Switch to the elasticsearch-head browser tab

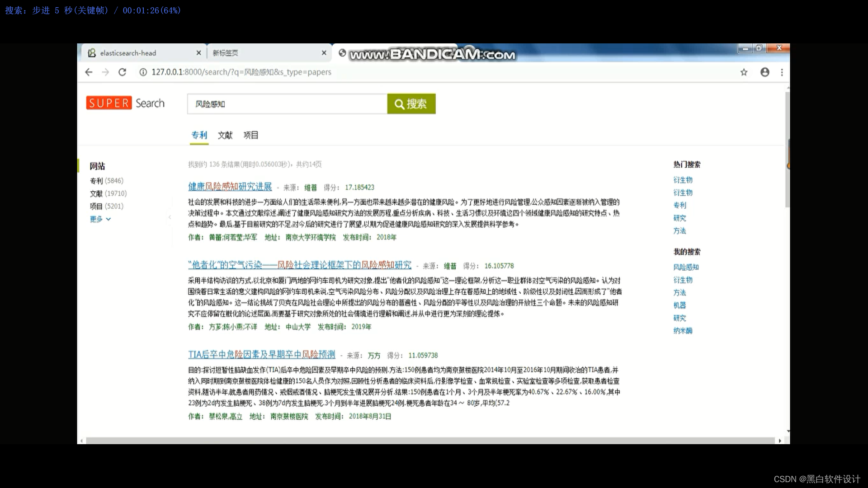tap(144, 53)
